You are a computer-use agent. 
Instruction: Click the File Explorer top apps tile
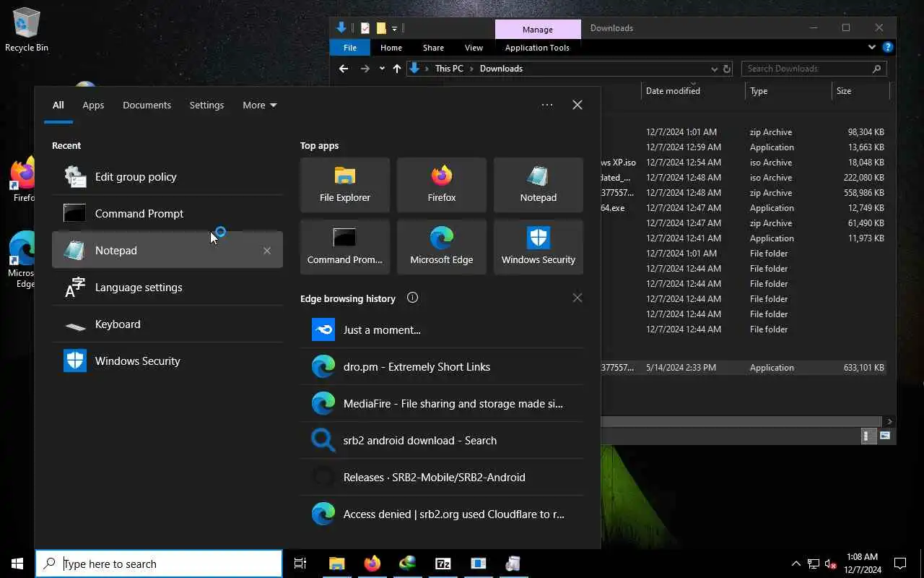click(x=345, y=185)
